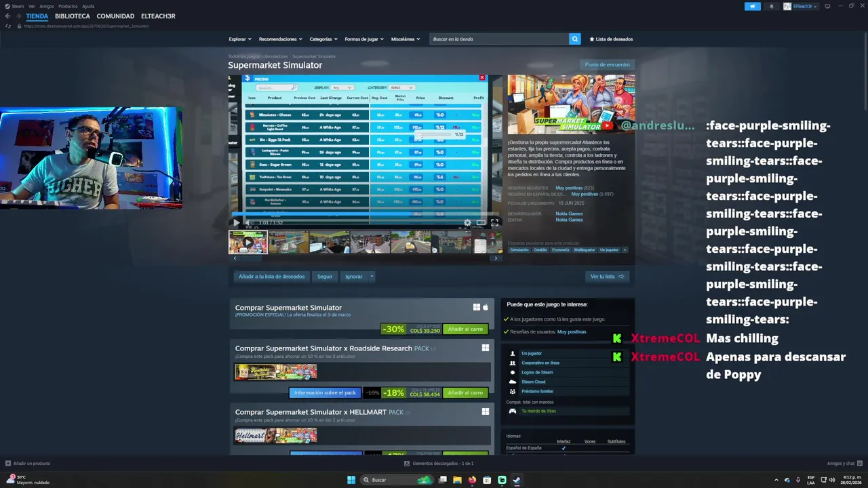Screen dimensions: 868x488
Task: Click the plus tag to add more tags
Action: click(625, 249)
